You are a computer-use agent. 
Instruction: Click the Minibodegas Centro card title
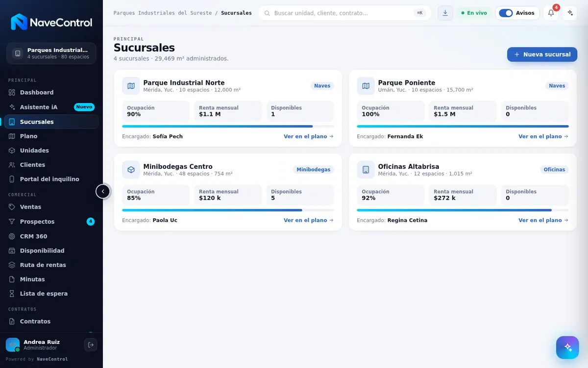click(x=178, y=167)
